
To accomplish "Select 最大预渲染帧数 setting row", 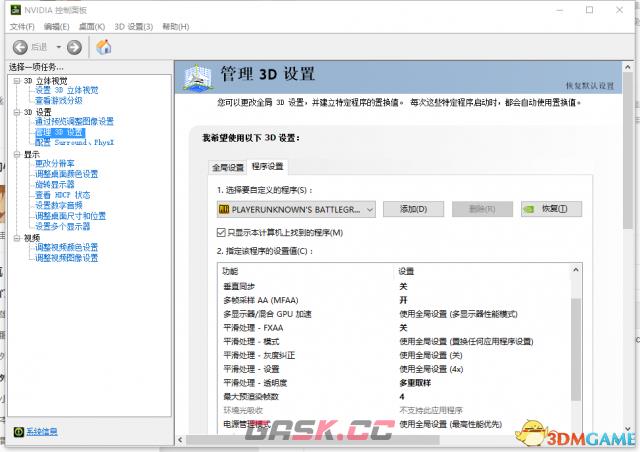I will point(394,397).
